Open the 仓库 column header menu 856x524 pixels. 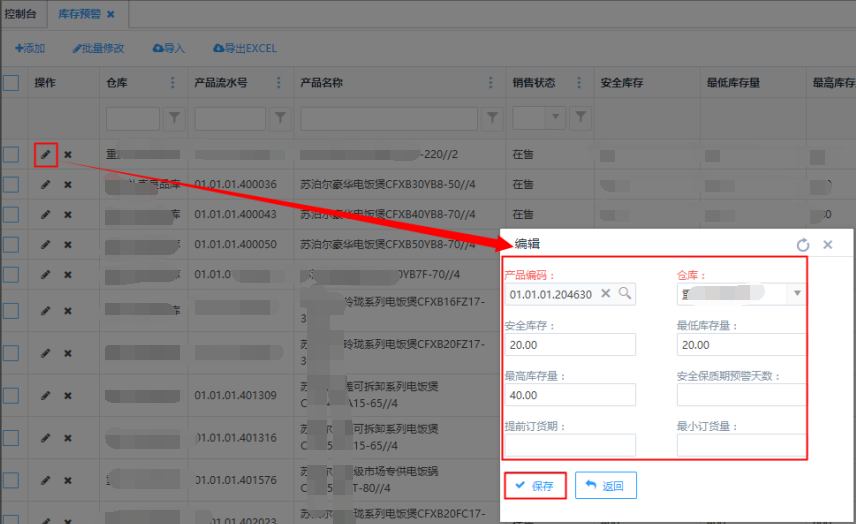click(172, 83)
